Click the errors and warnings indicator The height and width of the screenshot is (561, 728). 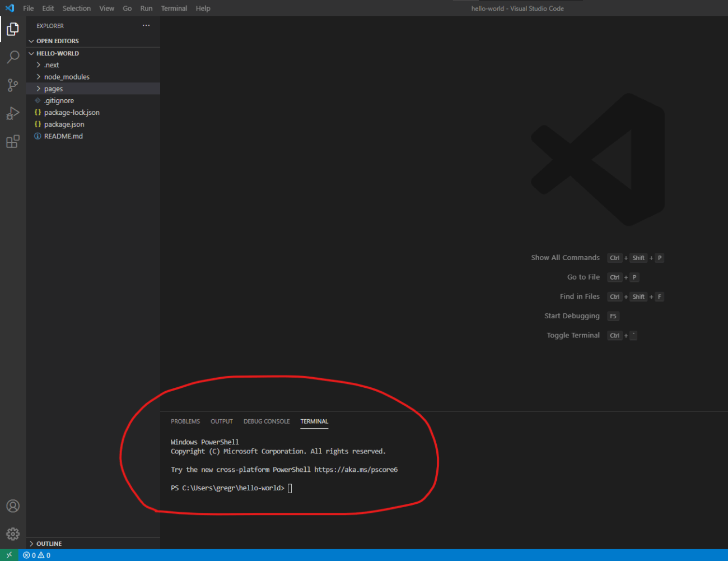[x=36, y=555]
